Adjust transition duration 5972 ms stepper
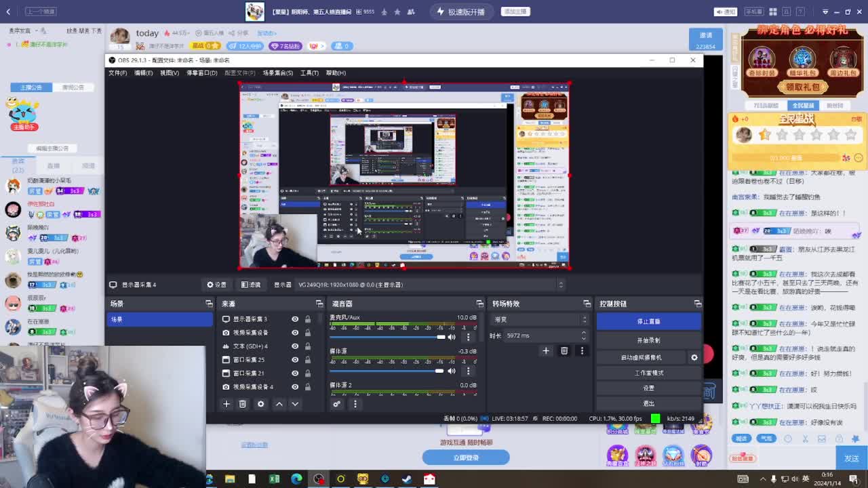This screenshot has height=488, width=868. click(583, 335)
